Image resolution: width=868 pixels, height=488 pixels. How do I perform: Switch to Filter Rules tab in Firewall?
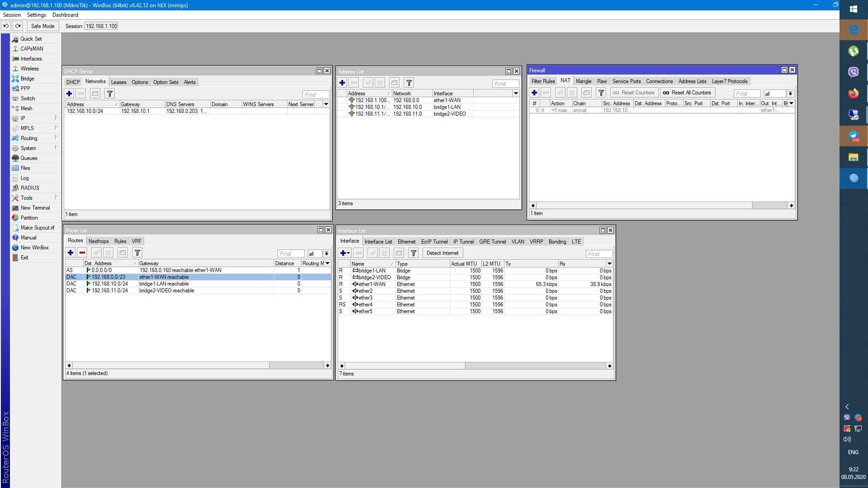(543, 81)
